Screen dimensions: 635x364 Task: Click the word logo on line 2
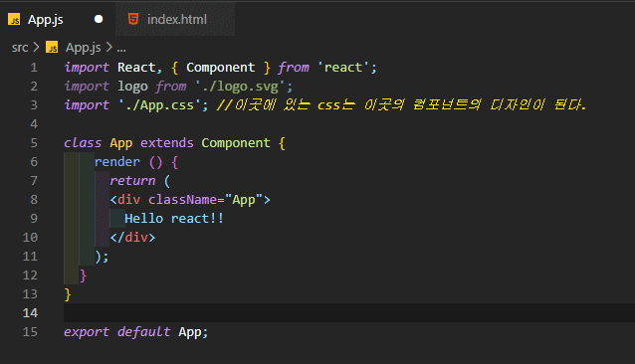tap(132, 87)
